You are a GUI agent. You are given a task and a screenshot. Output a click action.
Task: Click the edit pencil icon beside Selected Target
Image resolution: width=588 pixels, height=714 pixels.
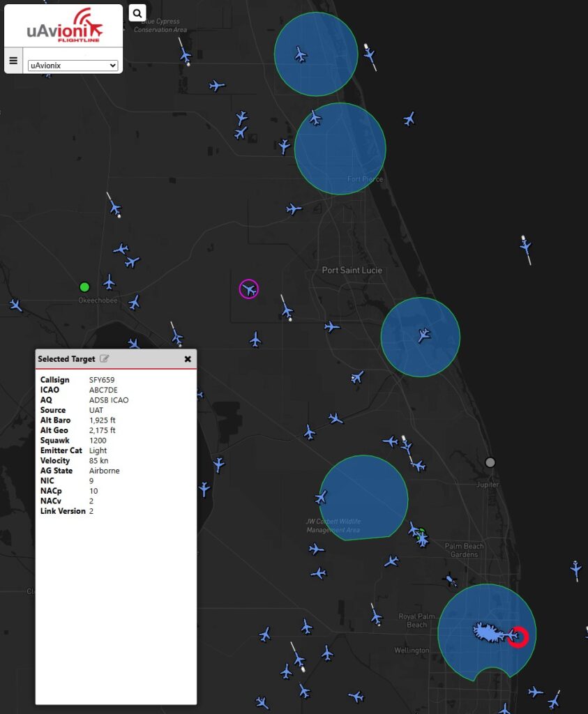[105, 358]
